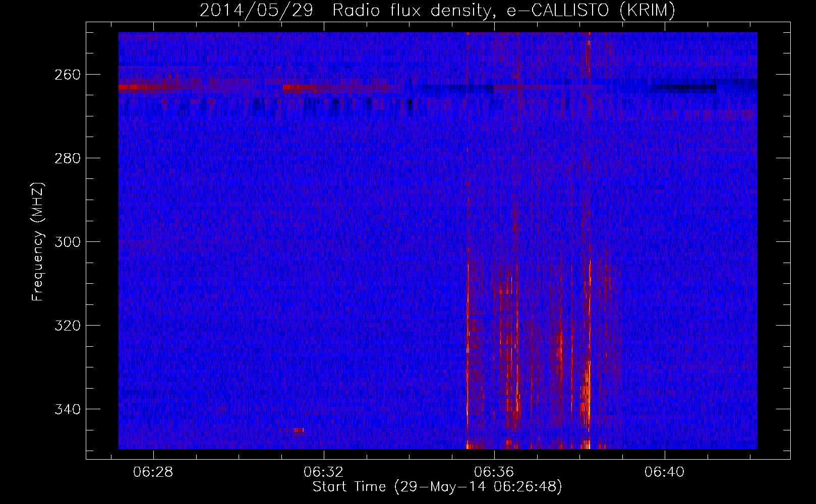The height and width of the screenshot is (504, 816).
Task: Click the 06:36 time tick label
Action: (x=494, y=472)
